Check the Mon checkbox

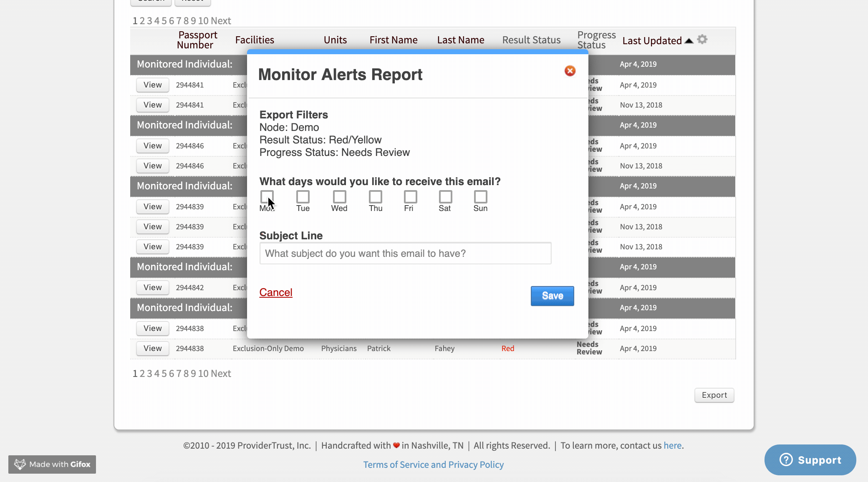pyautogui.click(x=267, y=196)
